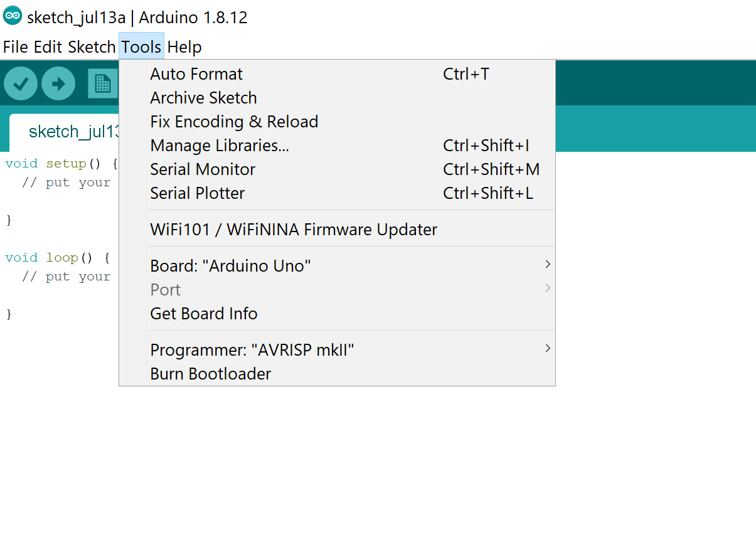Image resolution: width=756 pixels, height=542 pixels.
Task: Select Auto Format from the menu
Action: pos(196,74)
